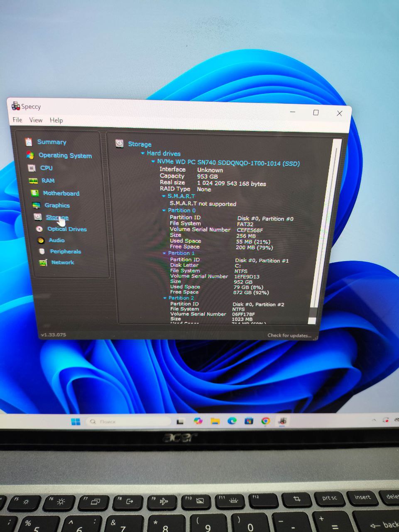
Task: Collapse the Hard drives tree node
Action: [143, 153]
